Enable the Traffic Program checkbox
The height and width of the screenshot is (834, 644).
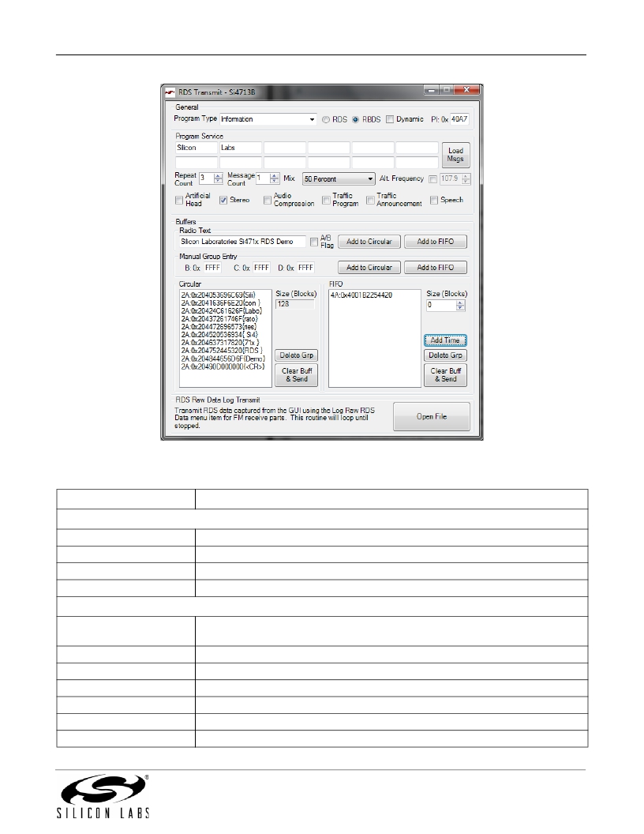(326, 200)
